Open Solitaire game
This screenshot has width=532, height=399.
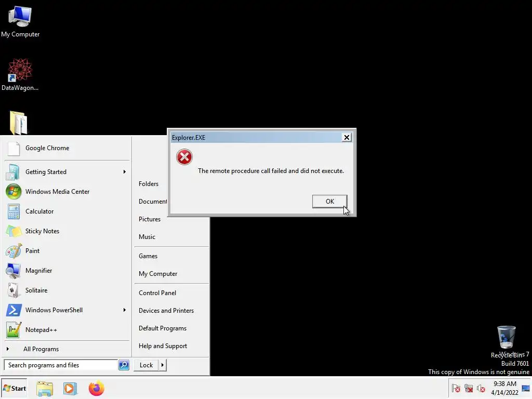point(66,290)
